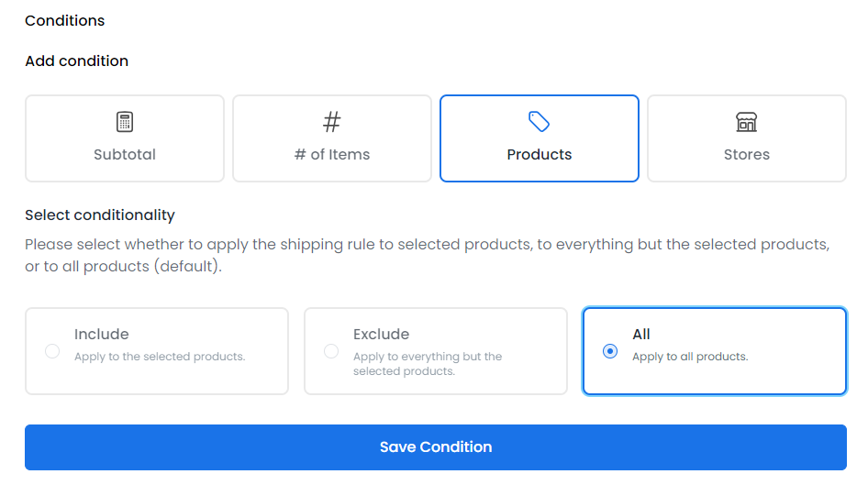Click the calculator icon for Subtotal
The height and width of the screenshot is (496, 868).
click(125, 122)
